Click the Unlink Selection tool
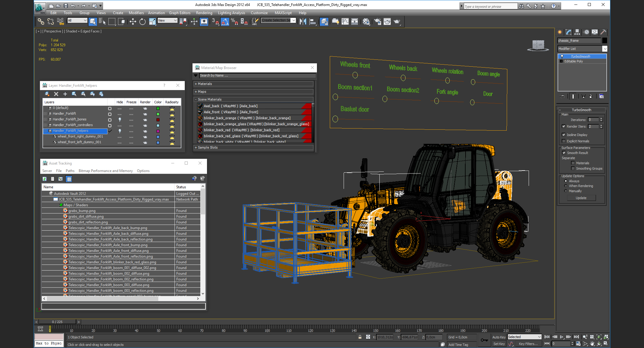The image size is (644, 348). coord(50,21)
